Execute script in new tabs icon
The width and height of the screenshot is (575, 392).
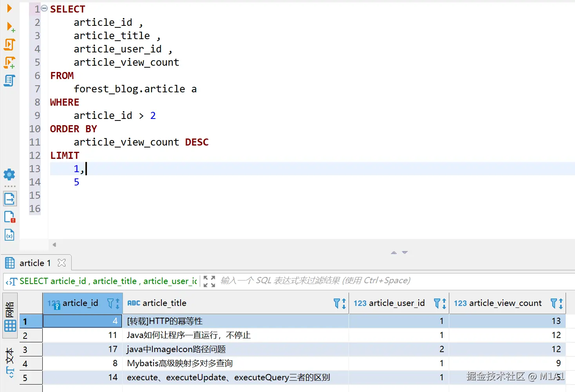click(x=9, y=63)
